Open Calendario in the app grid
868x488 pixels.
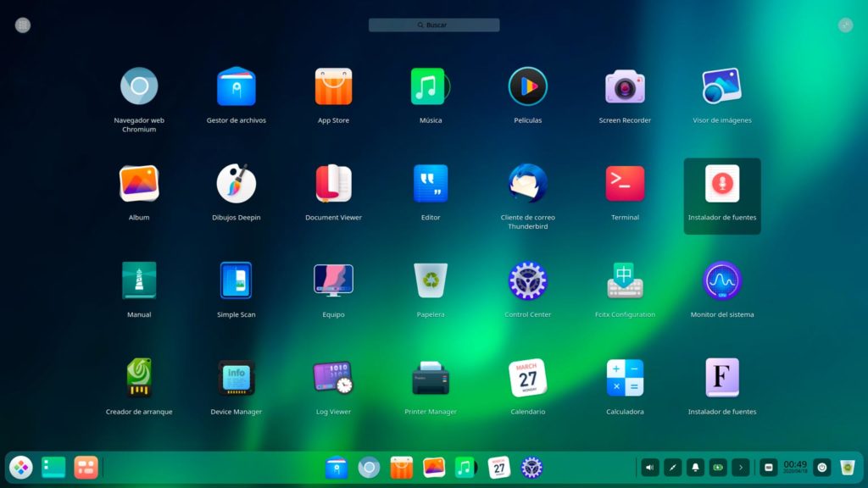527,378
